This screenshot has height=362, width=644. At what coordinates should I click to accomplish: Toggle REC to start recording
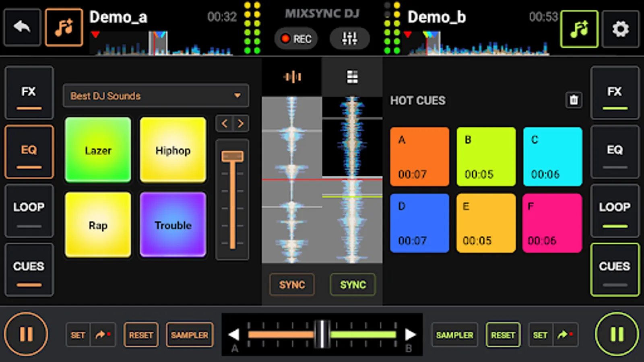pyautogui.click(x=296, y=38)
